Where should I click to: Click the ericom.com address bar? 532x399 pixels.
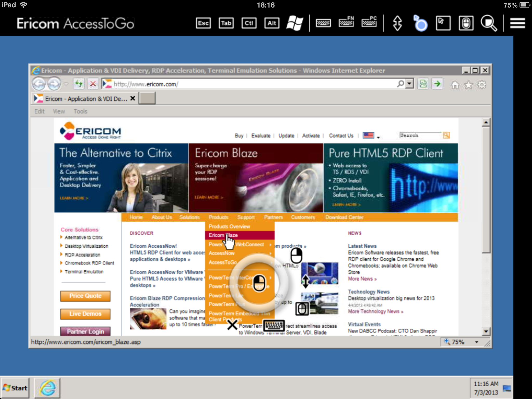[x=249, y=84]
